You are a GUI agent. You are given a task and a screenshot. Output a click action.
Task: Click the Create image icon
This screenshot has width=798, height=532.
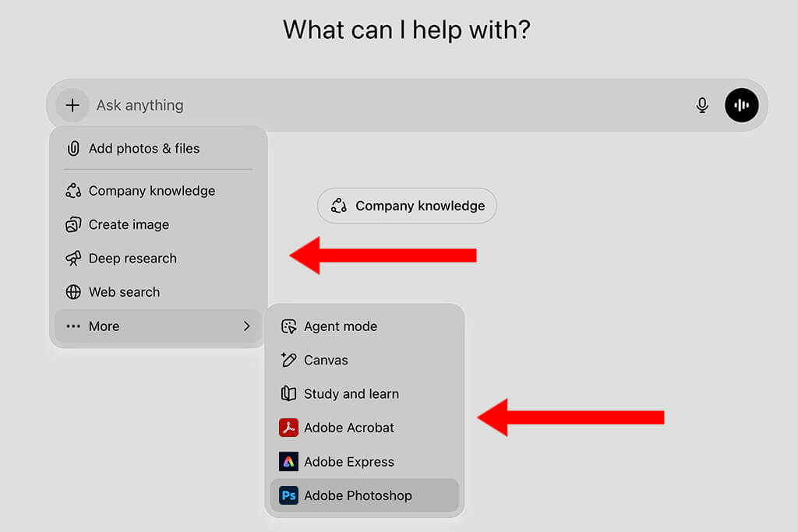point(73,224)
